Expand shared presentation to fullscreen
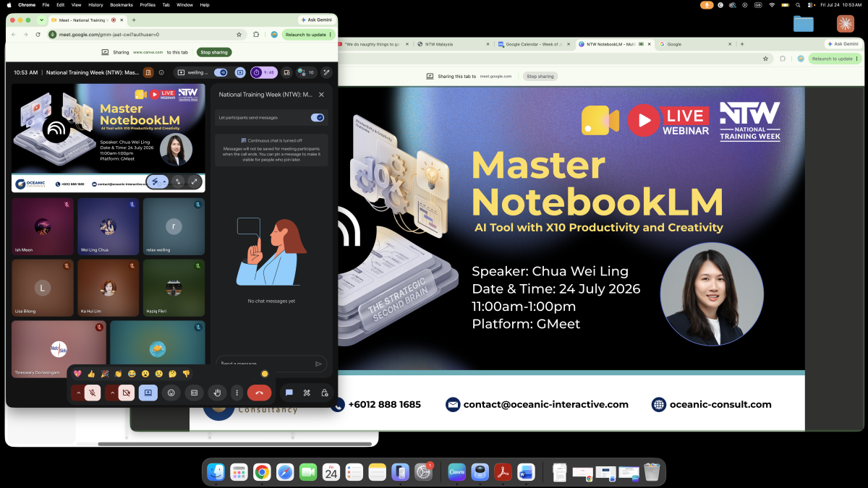Image resolution: width=868 pixels, height=488 pixels. (x=194, y=181)
